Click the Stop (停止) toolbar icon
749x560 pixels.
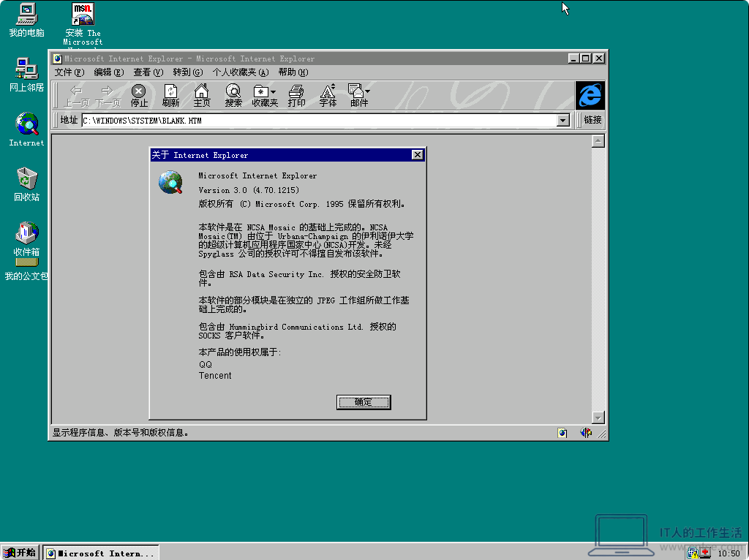pos(139,96)
